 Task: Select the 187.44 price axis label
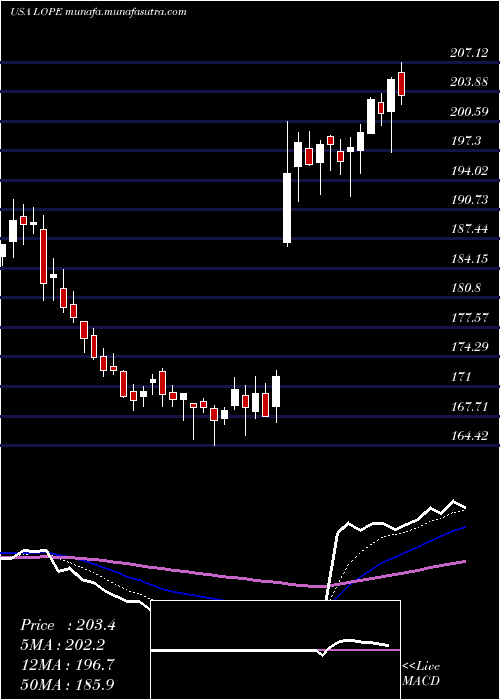point(470,229)
